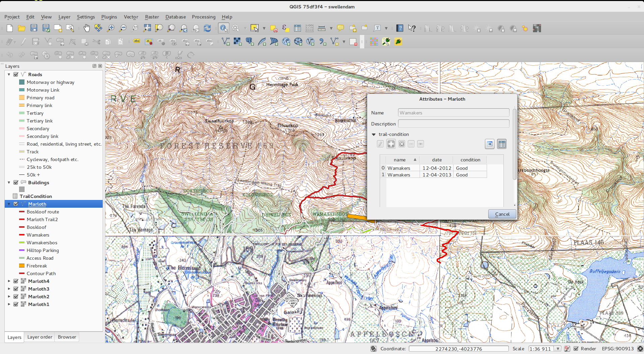Toggle the Roads layer visibility checkbox
Image resolution: width=644 pixels, height=354 pixels.
16,74
